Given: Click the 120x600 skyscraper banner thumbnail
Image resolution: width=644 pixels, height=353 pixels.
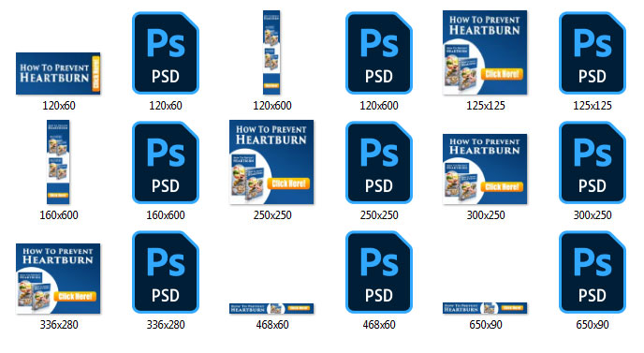Looking at the screenshot, I should [x=271, y=52].
